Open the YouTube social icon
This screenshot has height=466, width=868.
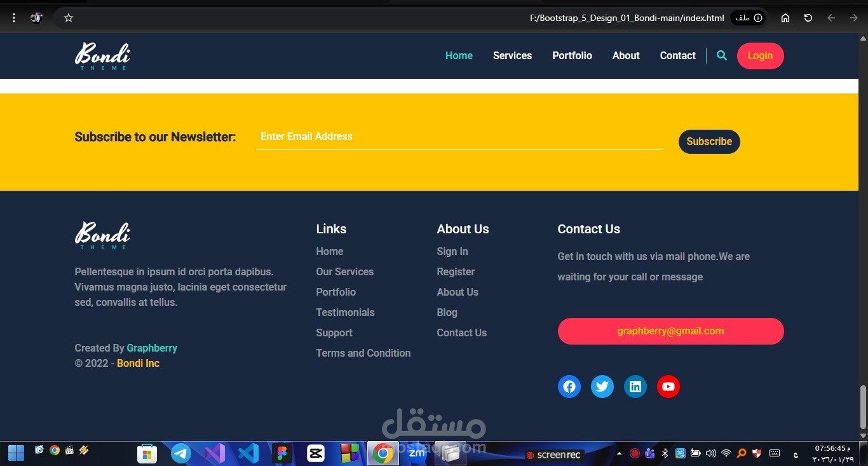point(668,387)
